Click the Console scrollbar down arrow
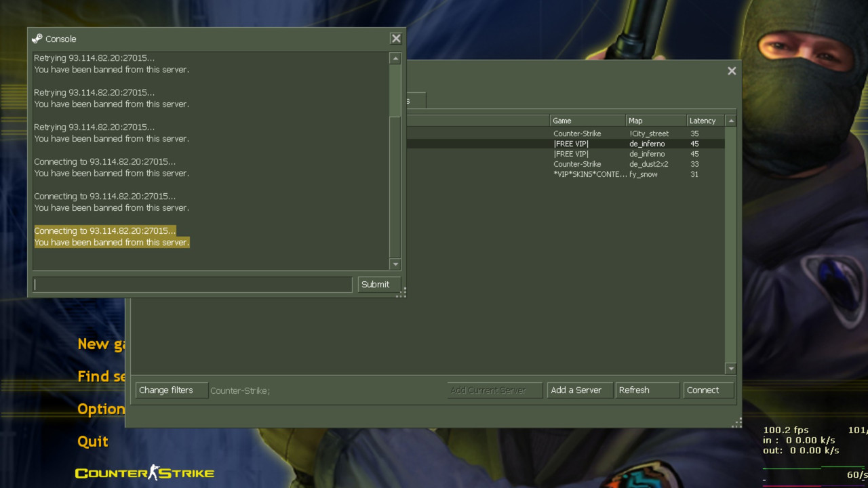 pyautogui.click(x=395, y=264)
